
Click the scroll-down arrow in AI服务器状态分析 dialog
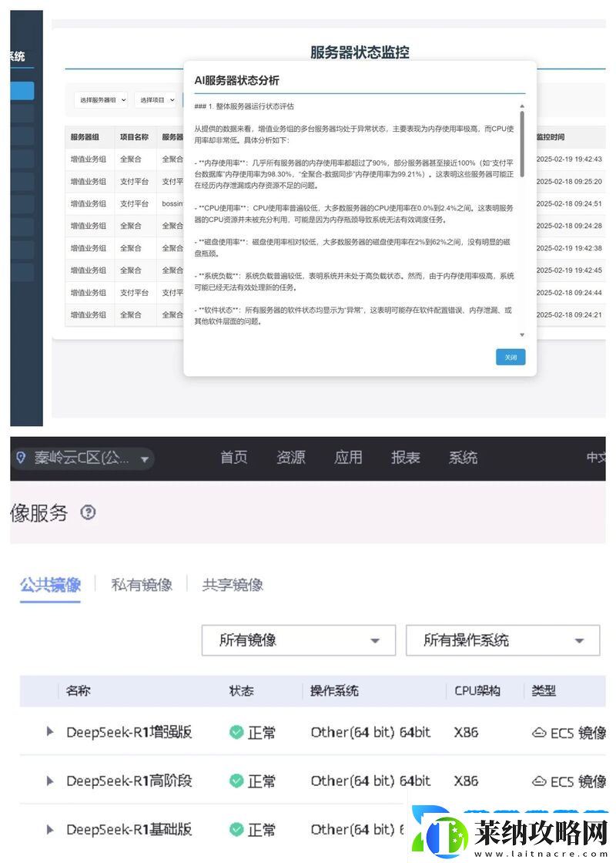coord(522,334)
